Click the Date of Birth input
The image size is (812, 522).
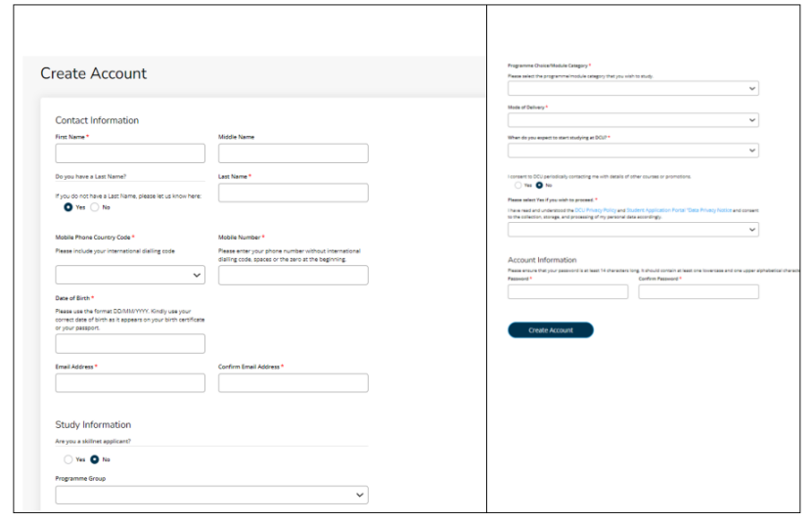(130, 343)
